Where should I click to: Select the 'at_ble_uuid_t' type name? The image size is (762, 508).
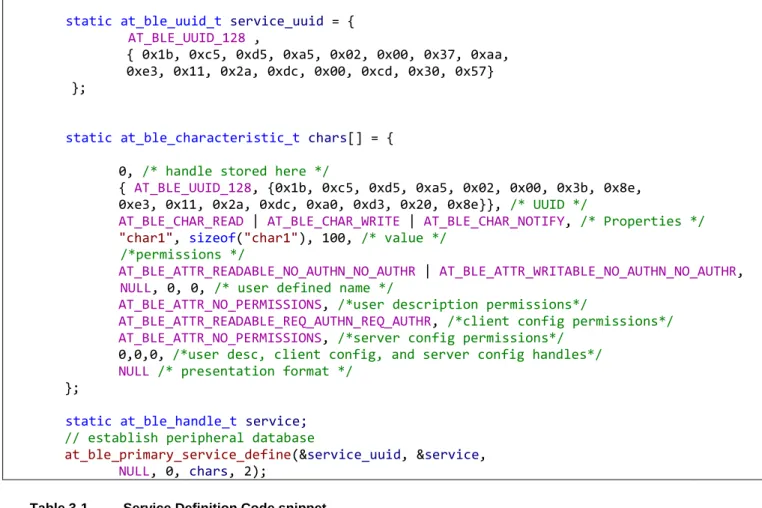coord(171,21)
